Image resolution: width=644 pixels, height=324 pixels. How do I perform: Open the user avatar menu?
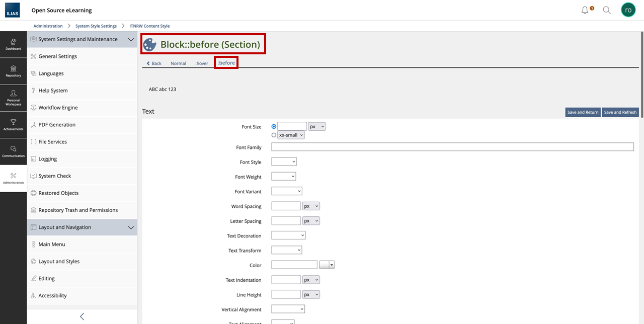(x=628, y=10)
